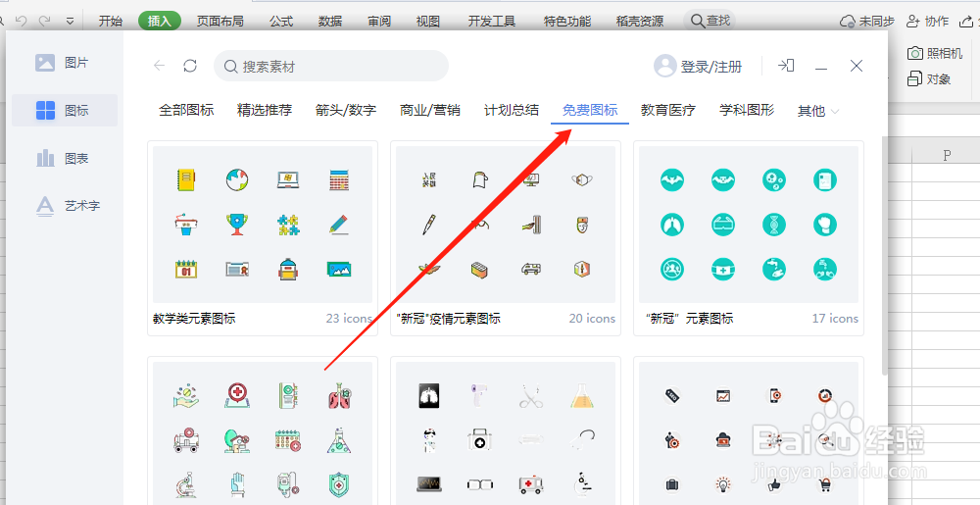Open the 页面布局 ribbon tab
Screen dimensions: 980x505
(220, 22)
